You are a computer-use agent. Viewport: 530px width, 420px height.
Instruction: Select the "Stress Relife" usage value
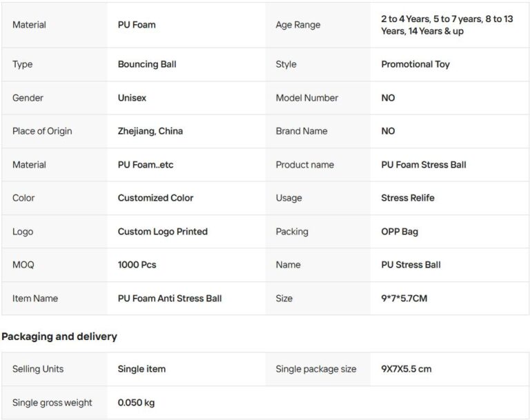[408, 198]
